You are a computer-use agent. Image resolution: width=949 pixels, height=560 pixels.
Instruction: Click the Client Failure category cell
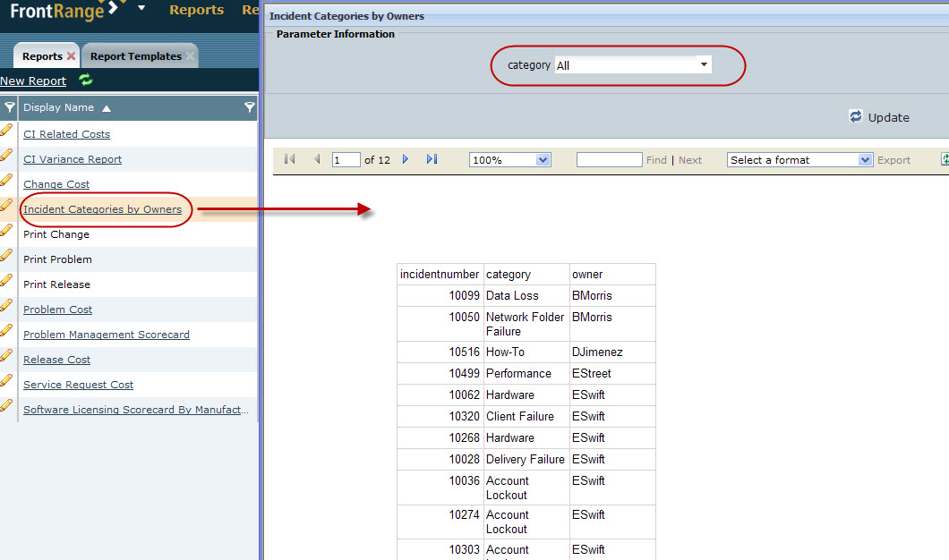click(526, 417)
